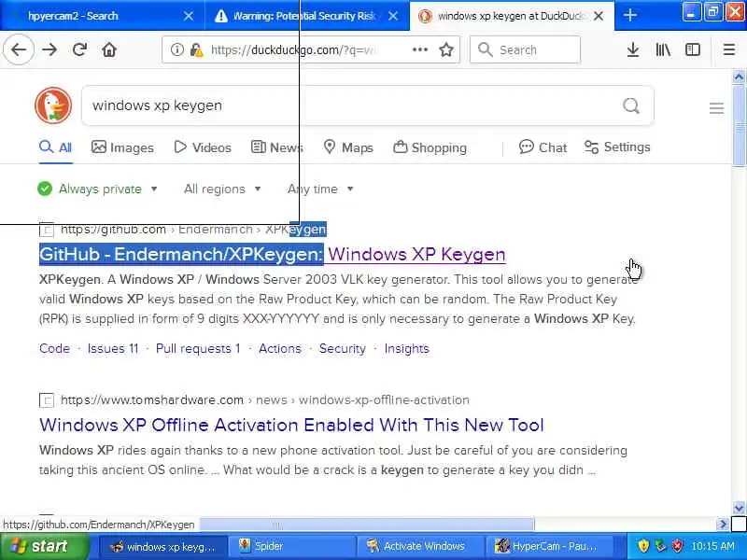
Task: Switch to the hpyercam2 - Search tab
Action: (102, 16)
